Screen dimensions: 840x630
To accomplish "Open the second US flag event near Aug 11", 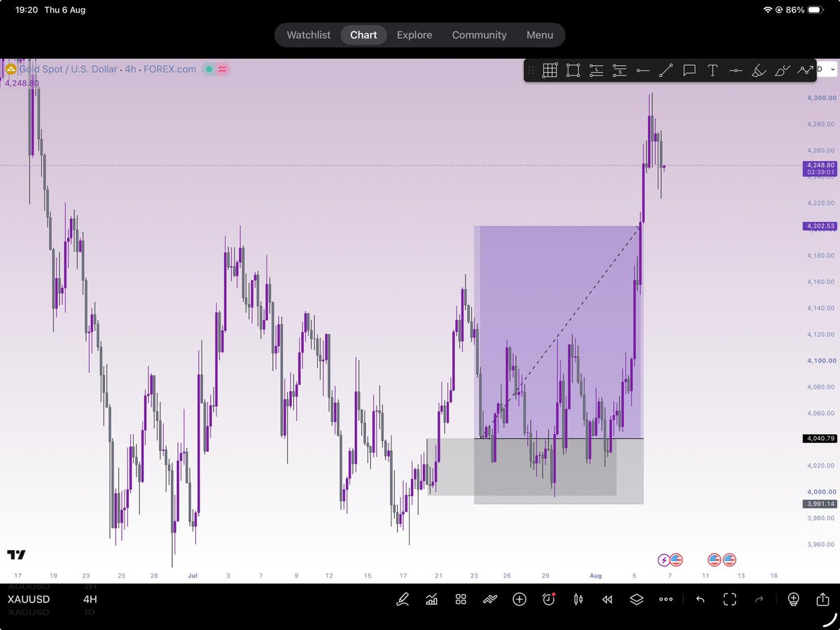I will click(729, 559).
